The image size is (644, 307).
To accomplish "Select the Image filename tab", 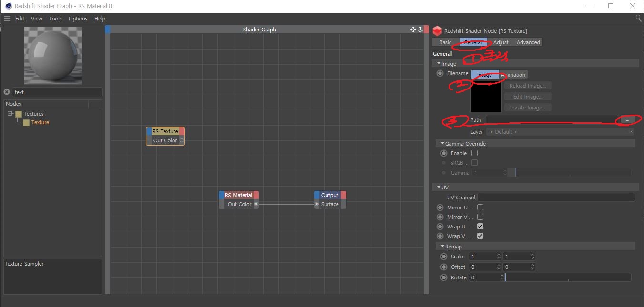I will click(x=485, y=75).
